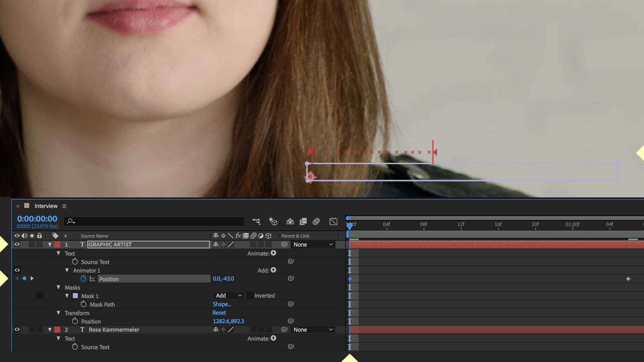Screen dimensions: 644x362
Task: Open the Graph Editor
Action: coord(333,221)
